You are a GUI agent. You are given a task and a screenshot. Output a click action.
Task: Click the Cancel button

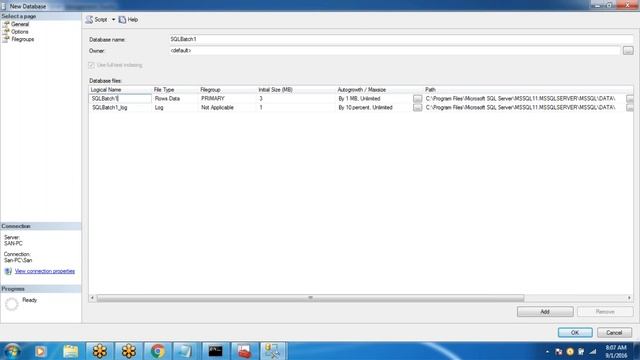(614, 333)
